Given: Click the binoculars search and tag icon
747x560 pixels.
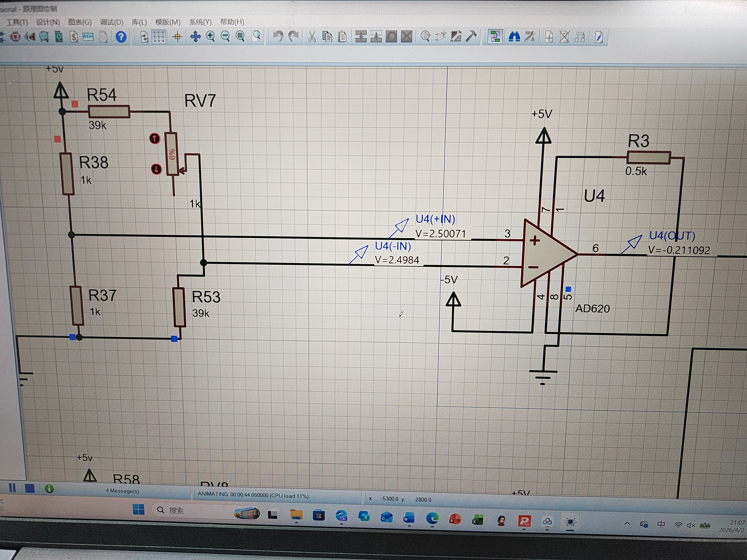Looking at the screenshot, I should tap(514, 37).
